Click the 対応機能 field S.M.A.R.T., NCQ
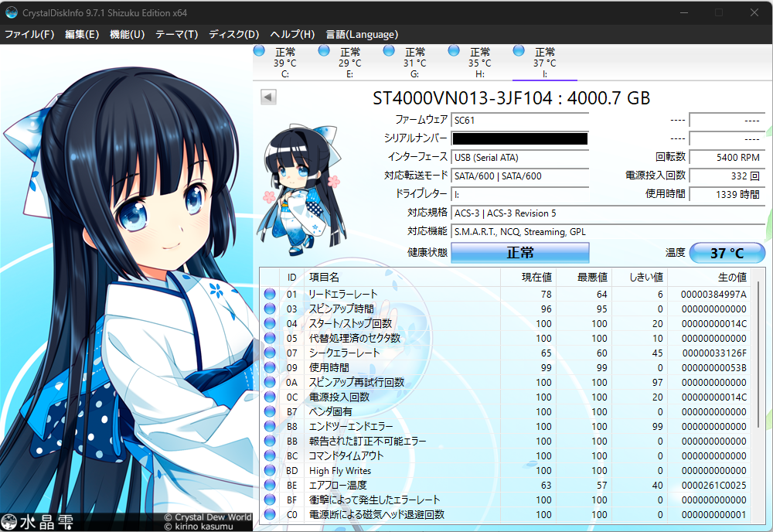 [x=608, y=232]
